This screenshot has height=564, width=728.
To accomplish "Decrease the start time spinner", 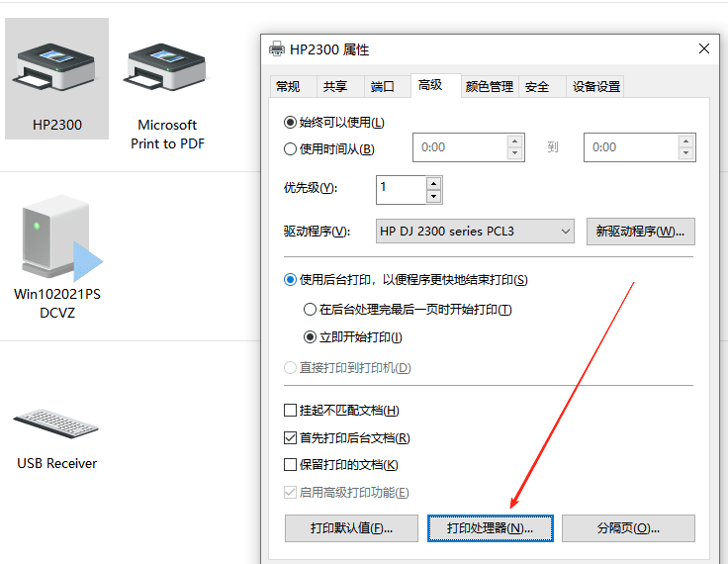I will [x=514, y=153].
